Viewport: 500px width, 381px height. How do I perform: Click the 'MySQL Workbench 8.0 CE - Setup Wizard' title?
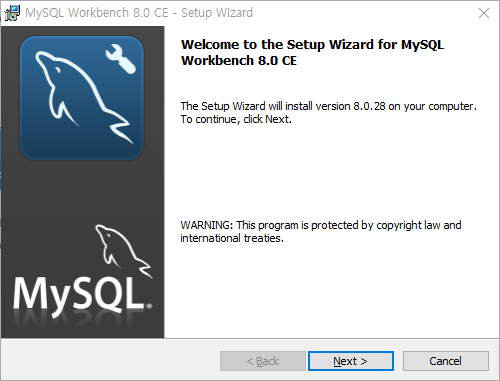139,13
